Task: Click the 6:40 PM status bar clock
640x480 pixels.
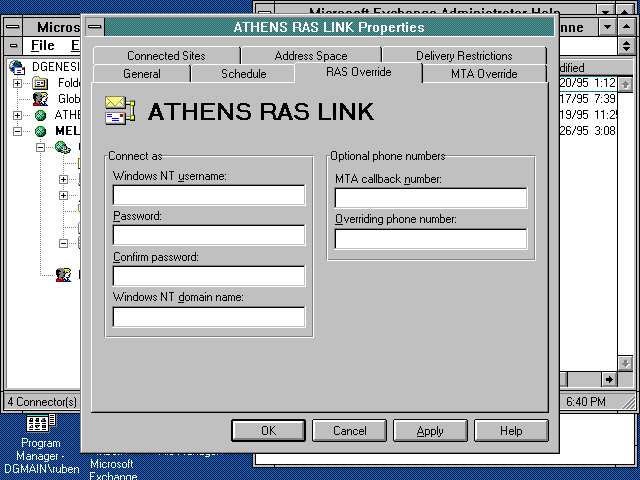Action: (585, 402)
